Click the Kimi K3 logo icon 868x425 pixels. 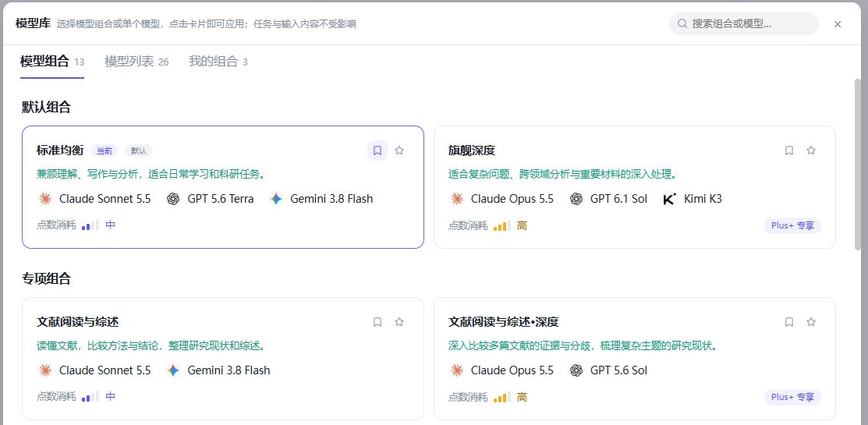click(669, 199)
